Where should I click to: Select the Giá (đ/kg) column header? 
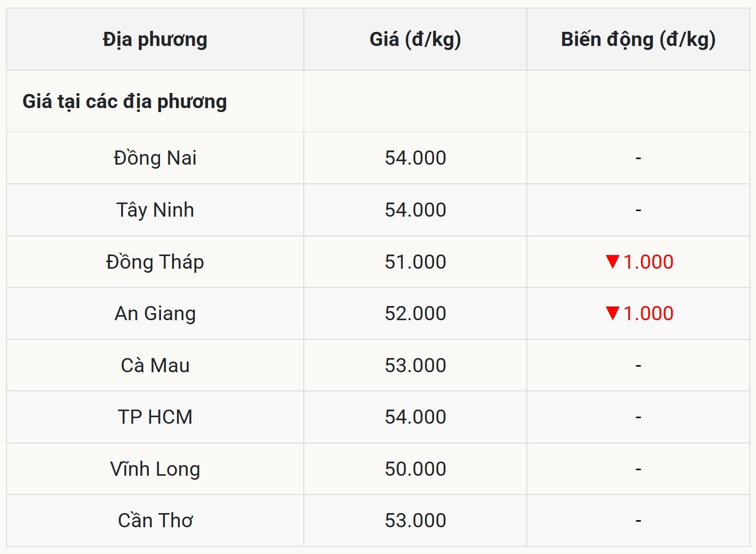(x=415, y=39)
